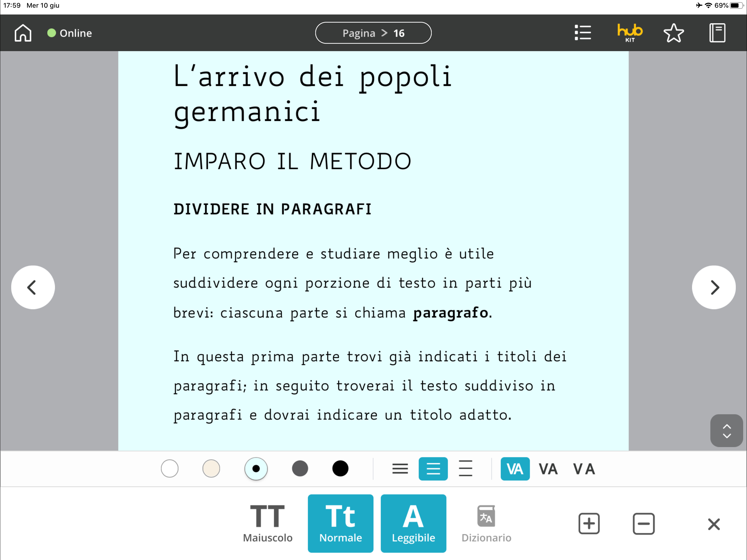
Task: Open the Pagina 16 page selector
Action: point(373,33)
